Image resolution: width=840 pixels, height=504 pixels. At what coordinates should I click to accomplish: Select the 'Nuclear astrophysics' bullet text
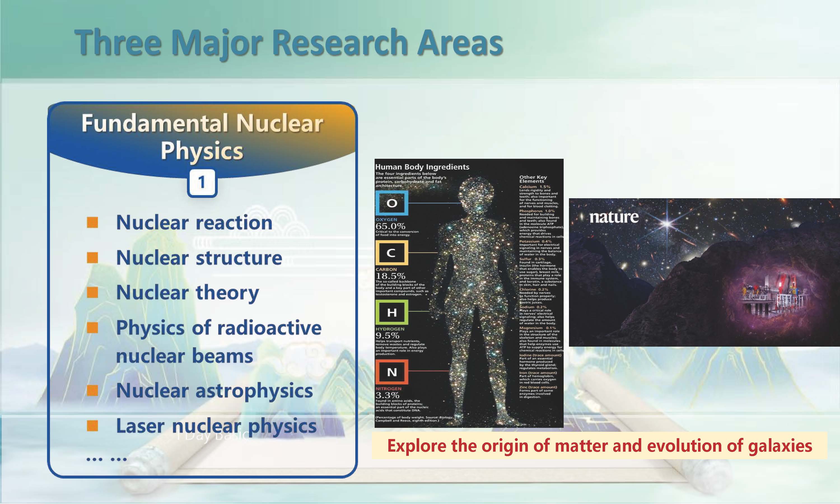(214, 391)
